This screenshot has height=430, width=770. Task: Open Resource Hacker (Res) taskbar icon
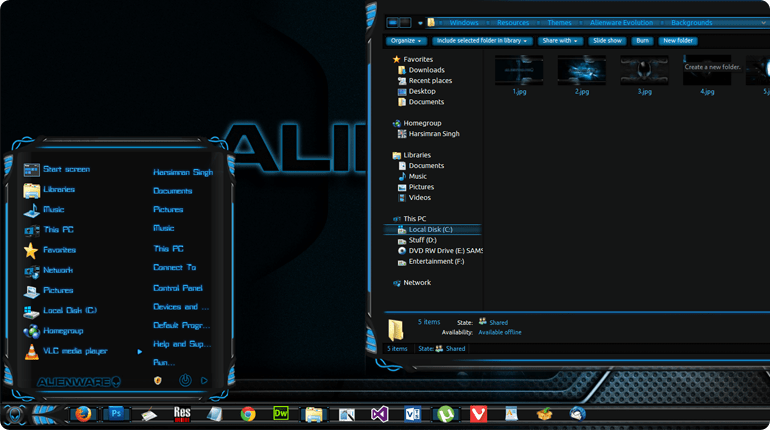182,414
